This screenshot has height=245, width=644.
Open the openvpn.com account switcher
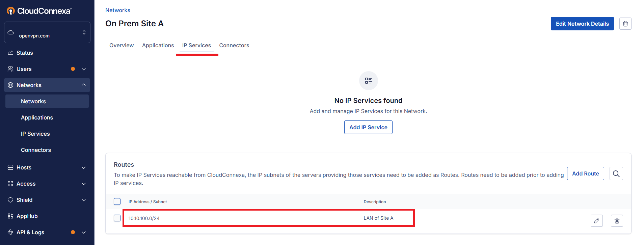(x=47, y=32)
